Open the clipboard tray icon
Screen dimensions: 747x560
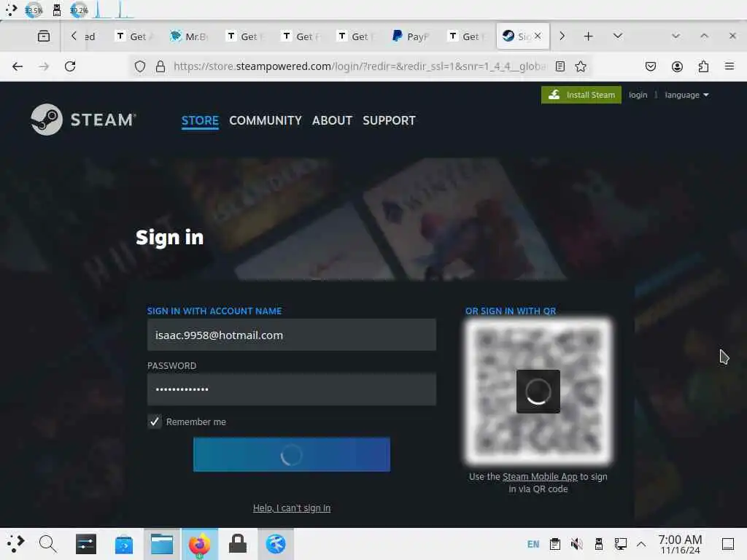point(555,544)
